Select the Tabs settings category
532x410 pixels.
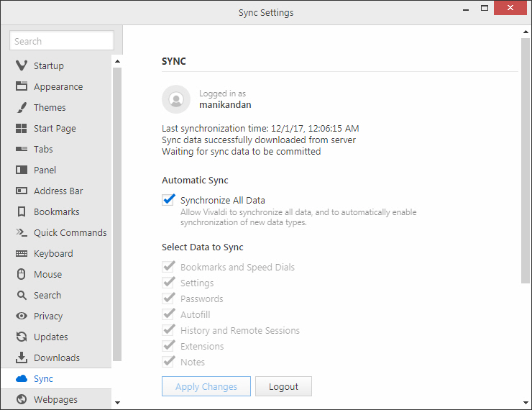point(56,149)
